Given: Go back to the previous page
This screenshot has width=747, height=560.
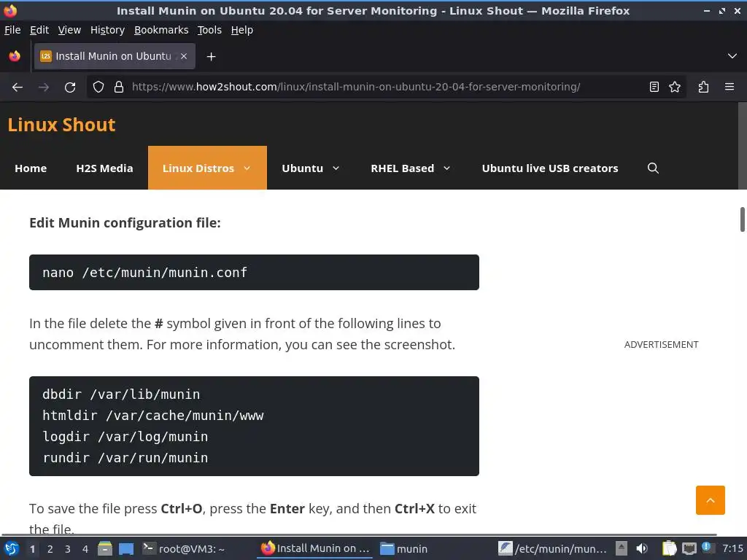Looking at the screenshot, I should coord(18,87).
